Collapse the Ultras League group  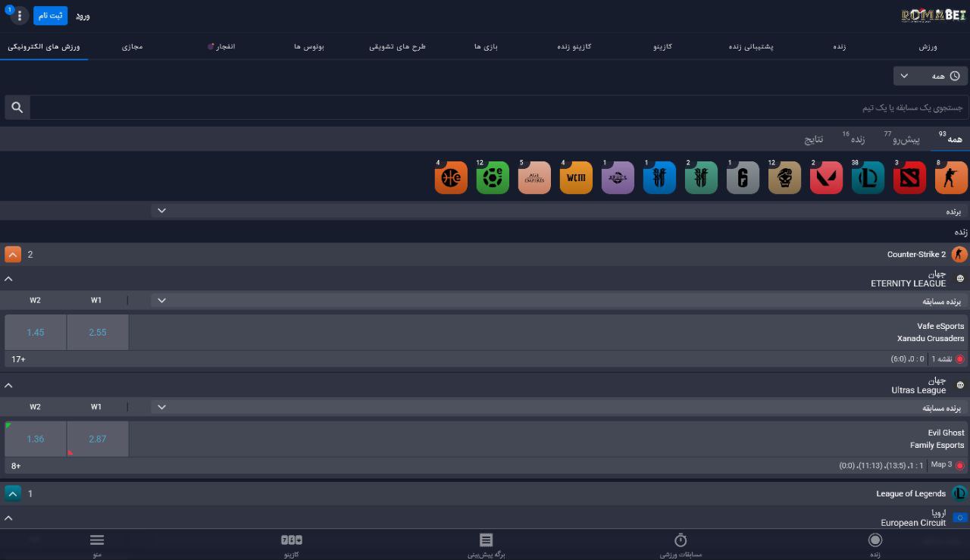(x=9, y=386)
